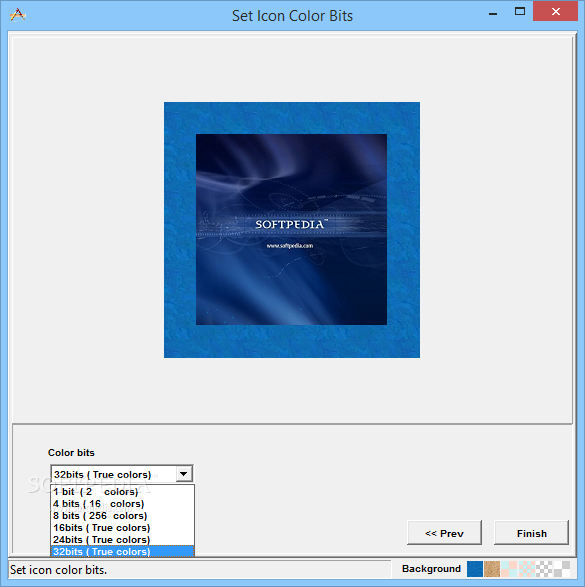Click the 'Set icon color bits.' status text
Image resolution: width=585 pixels, height=587 pixels.
(58, 570)
